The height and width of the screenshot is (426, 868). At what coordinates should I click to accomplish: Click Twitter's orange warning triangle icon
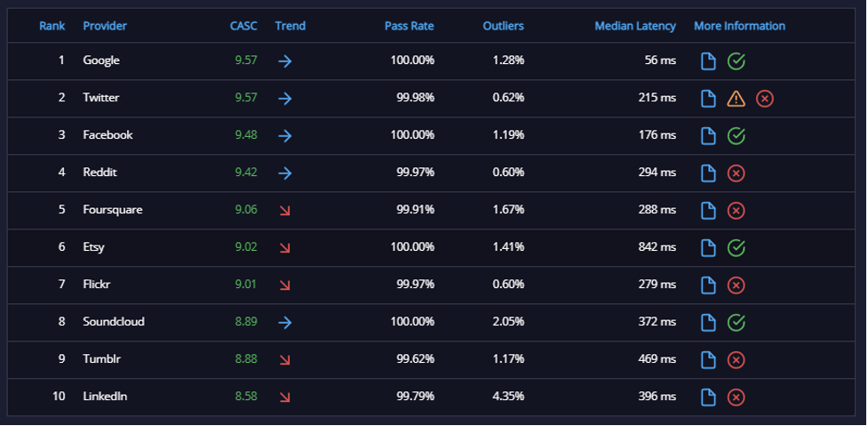click(x=736, y=99)
